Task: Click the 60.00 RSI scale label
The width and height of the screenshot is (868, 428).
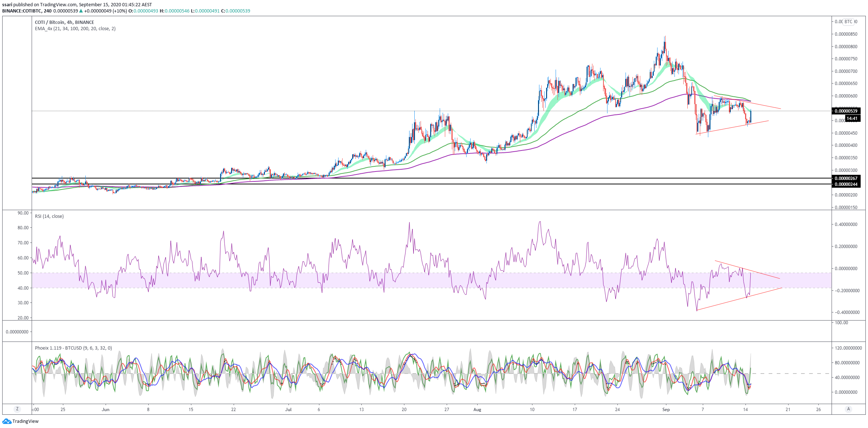Action: pyautogui.click(x=23, y=258)
